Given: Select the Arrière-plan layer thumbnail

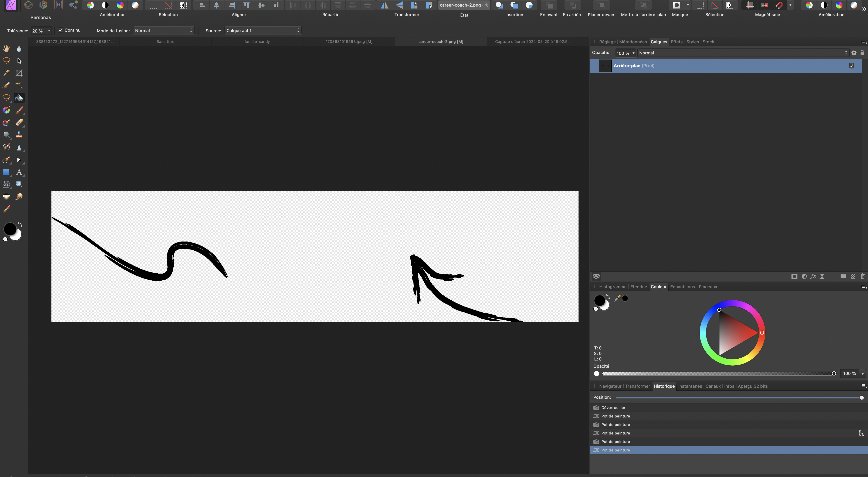Looking at the screenshot, I should tap(605, 66).
